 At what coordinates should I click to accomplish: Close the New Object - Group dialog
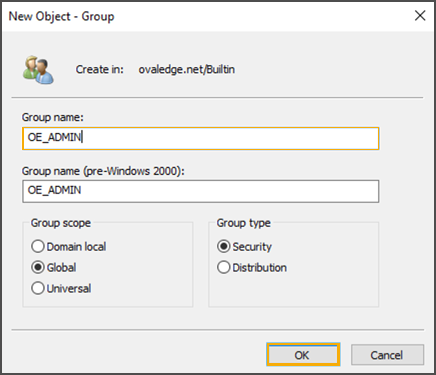point(420,16)
